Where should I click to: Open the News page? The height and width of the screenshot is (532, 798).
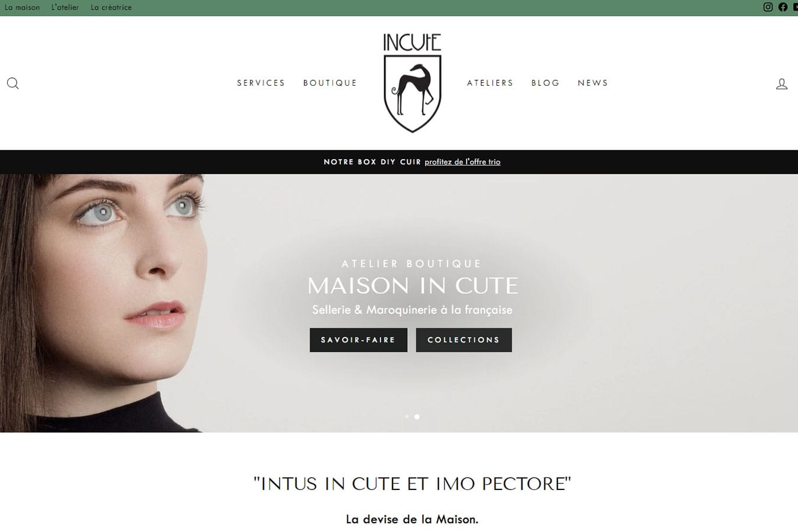[593, 83]
